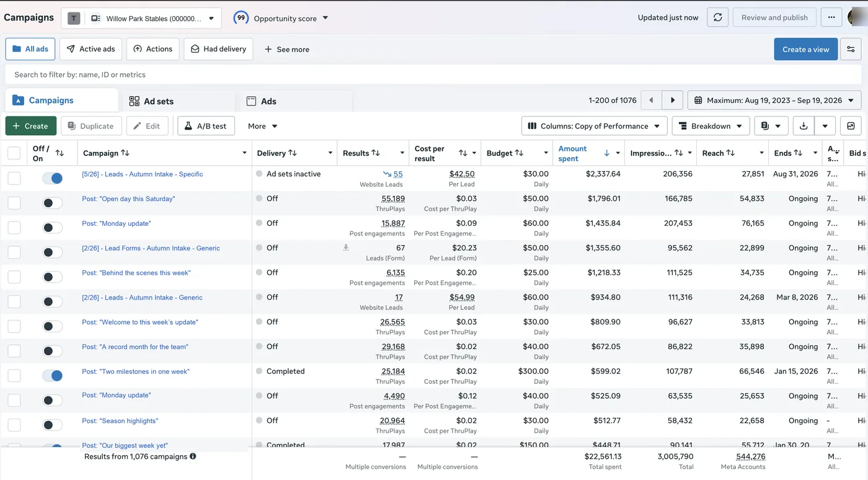Image resolution: width=868 pixels, height=480 pixels.
Task: Click the download icon in the Lead Forms row
Action: [x=346, y=247]
